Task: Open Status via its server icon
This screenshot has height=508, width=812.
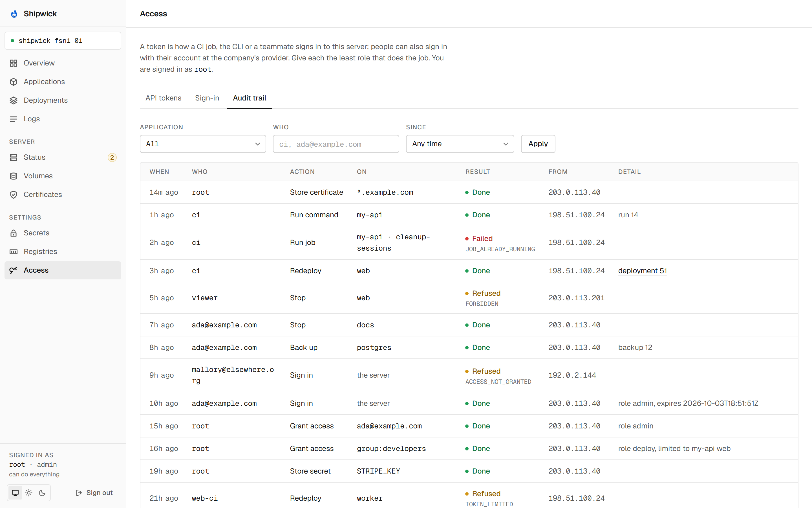Action: pos(14,157)
